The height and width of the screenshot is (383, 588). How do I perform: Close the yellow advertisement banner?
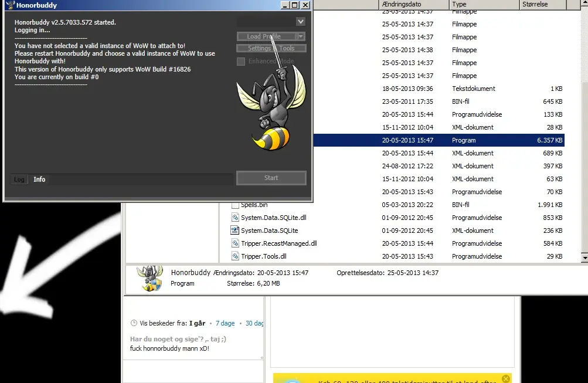(506, 379)
